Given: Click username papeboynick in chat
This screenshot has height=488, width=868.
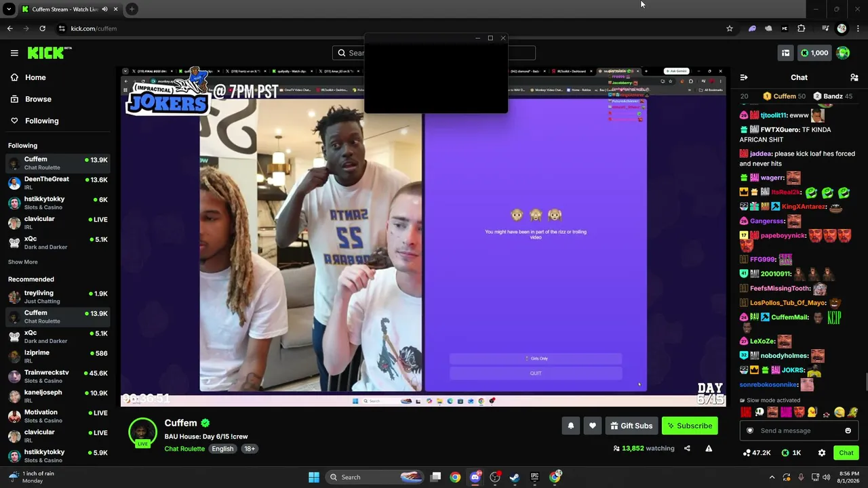Looking at the screenshot, I should [x=783, y=235].
